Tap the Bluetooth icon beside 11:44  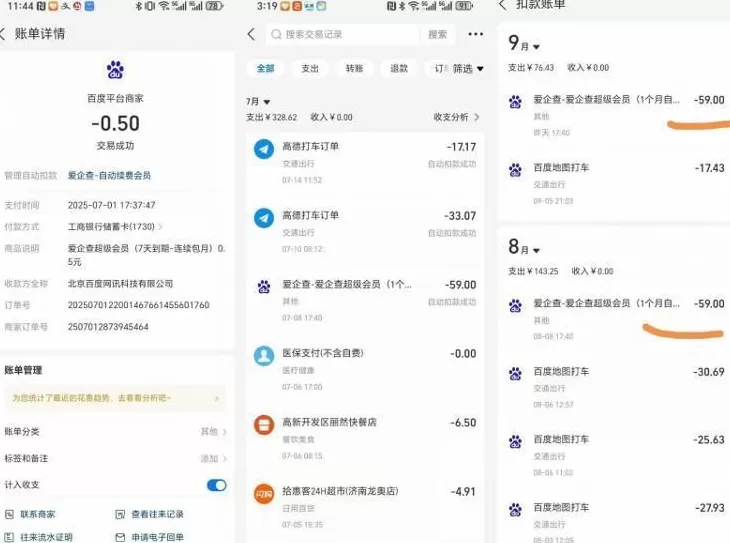click(x=138, y=6)
